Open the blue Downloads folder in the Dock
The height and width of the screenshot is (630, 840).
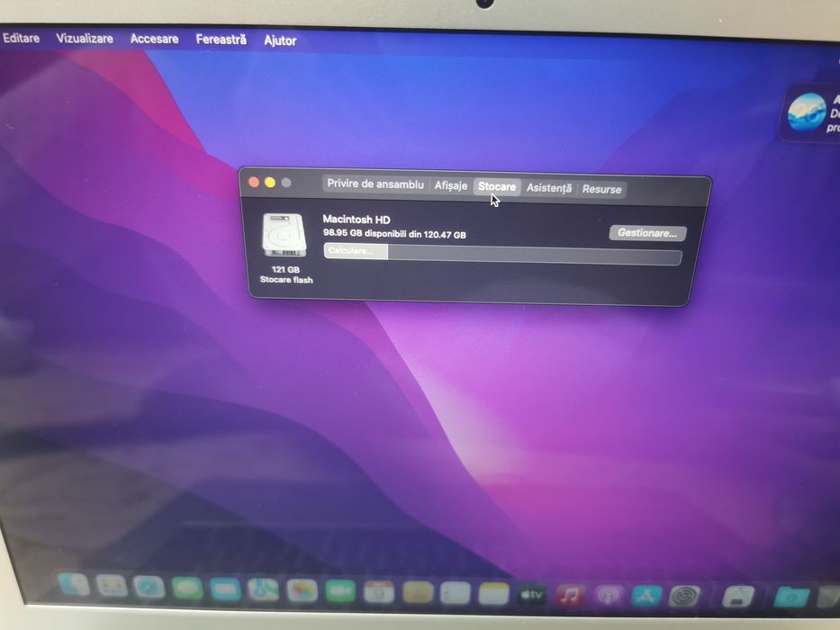click(790, 596)
